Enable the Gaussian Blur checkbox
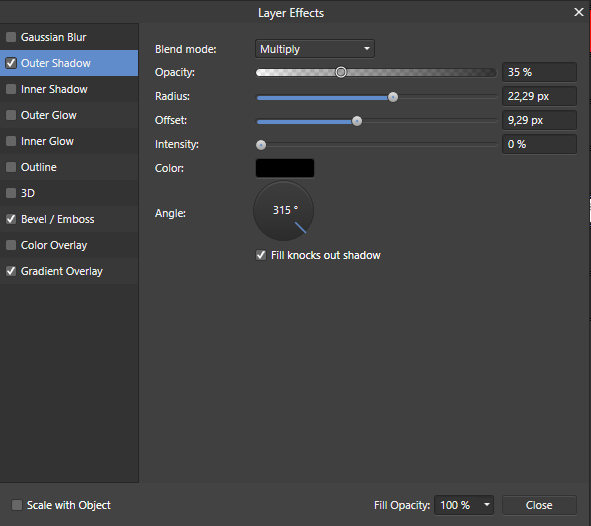Screen dimensions: 591x526 tap(11, 37)
